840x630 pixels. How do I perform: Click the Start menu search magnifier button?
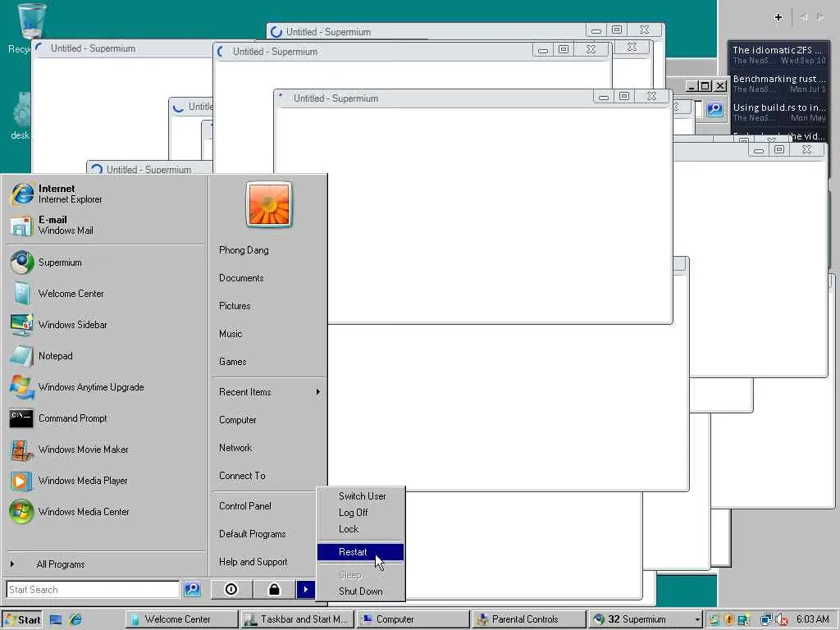[192, 589]
